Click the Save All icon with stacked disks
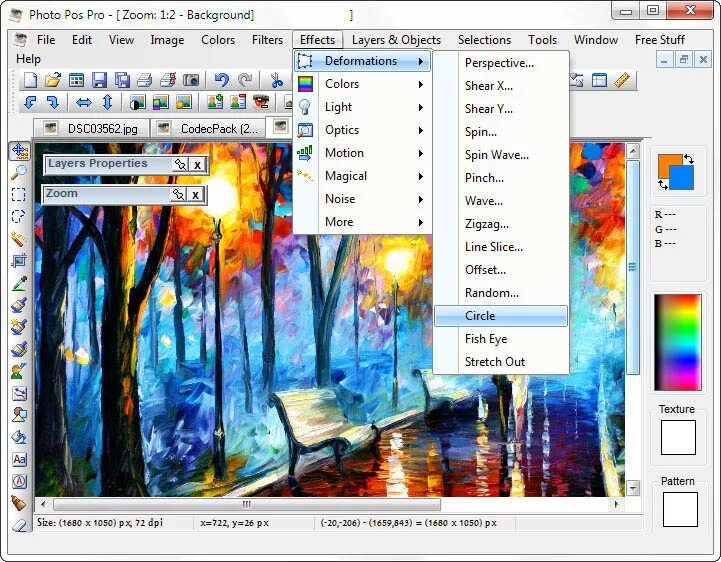The image size is (721, 562). (122, 80)
